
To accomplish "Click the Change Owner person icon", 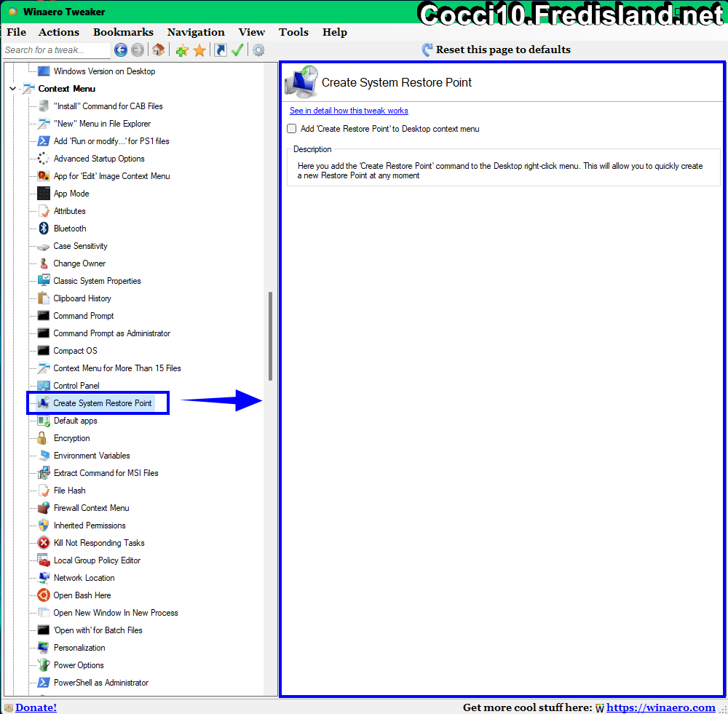I will 44,263.
